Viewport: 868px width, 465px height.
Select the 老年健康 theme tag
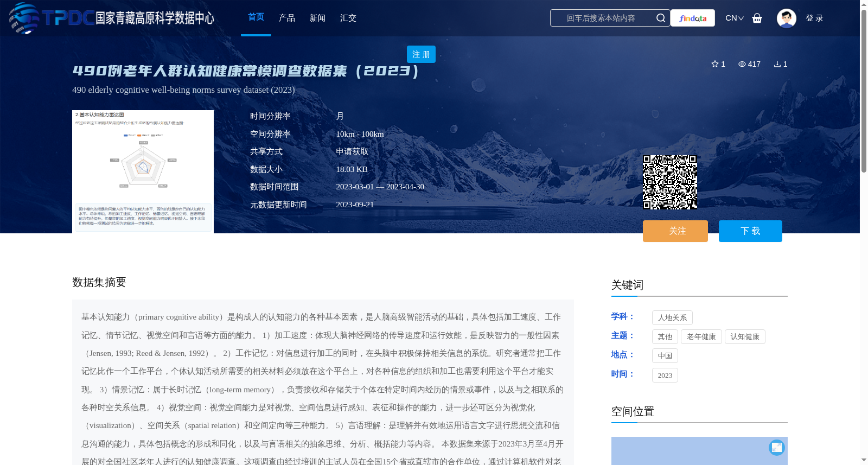tap(701, 337)
